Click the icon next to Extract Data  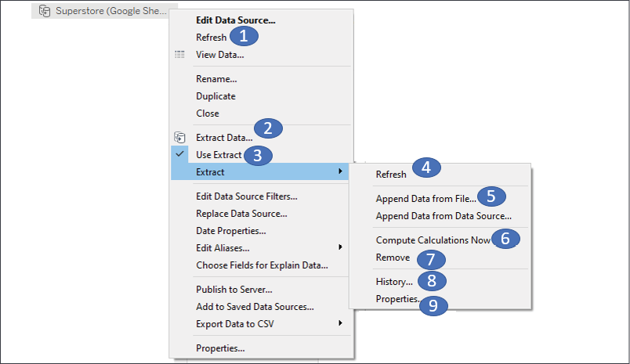[x=180, y=138]
